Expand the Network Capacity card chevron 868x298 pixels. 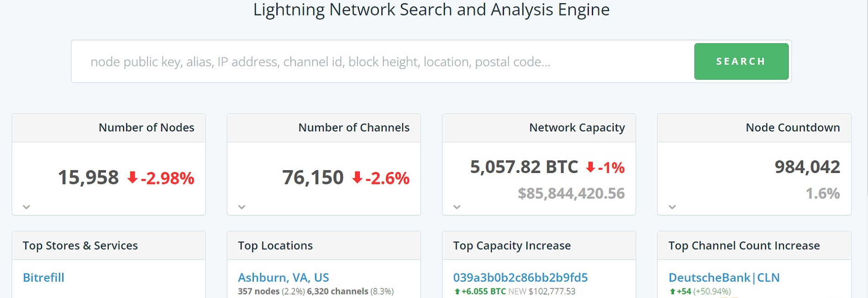(457, 207)
